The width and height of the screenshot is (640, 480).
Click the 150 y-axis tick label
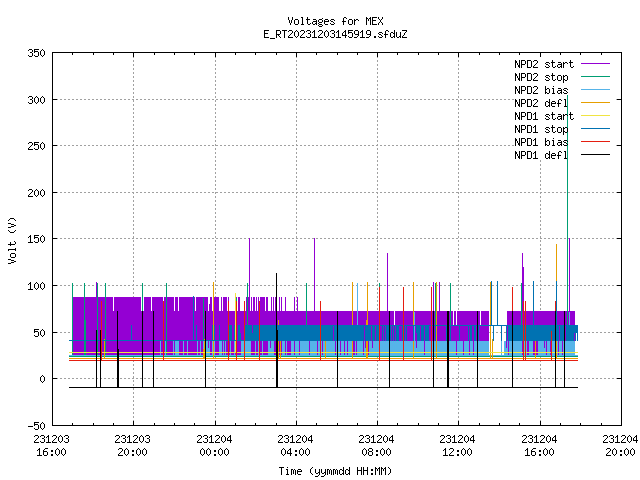click(36, 239)
